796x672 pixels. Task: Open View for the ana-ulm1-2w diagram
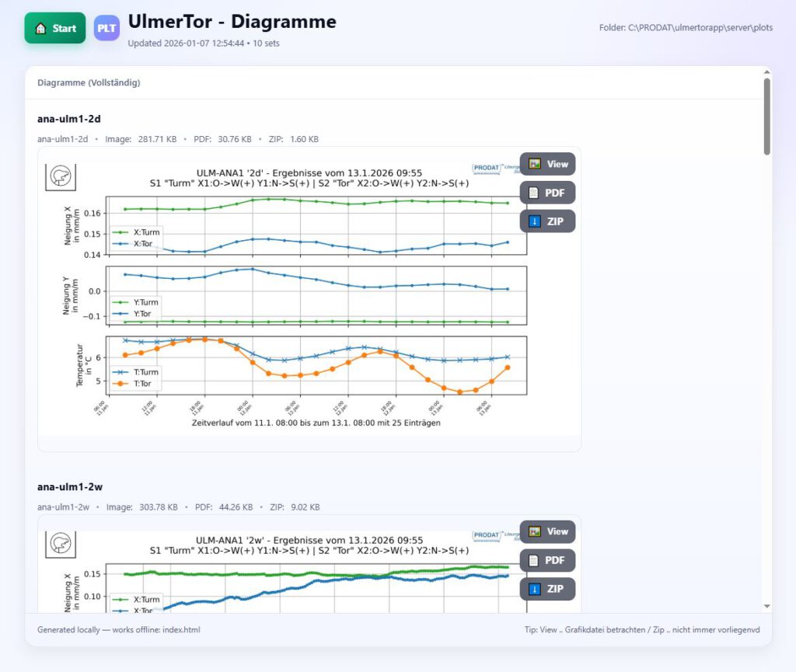coord(547,531)
